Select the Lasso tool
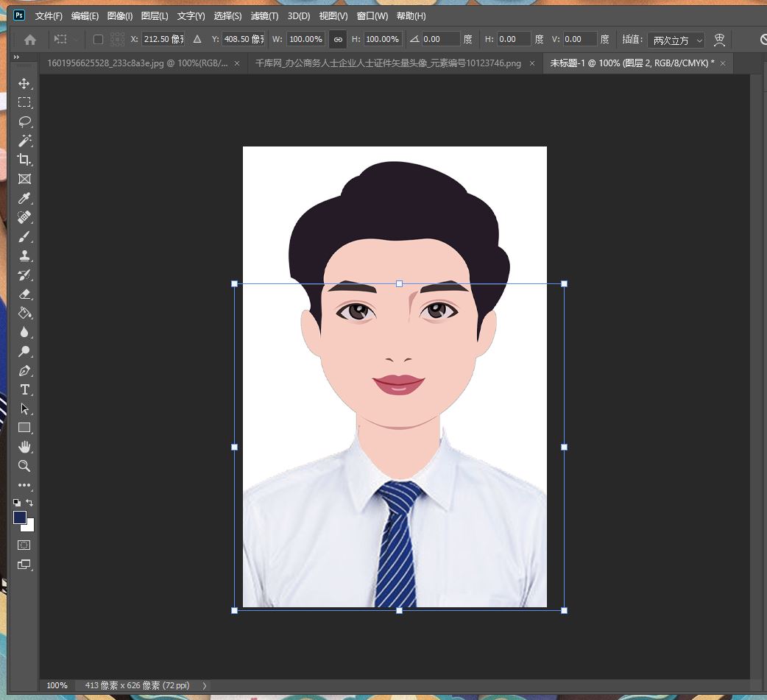767x700 pixels. point(24,122)
